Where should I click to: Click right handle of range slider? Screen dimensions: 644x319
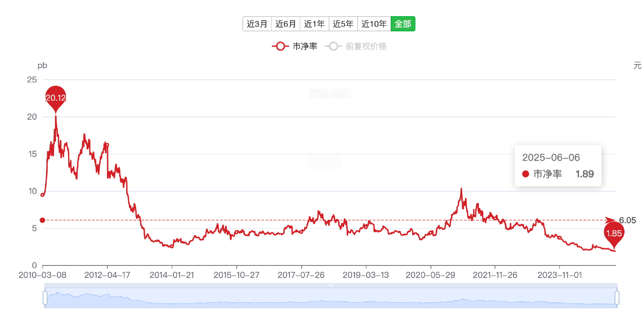pyautogui.click(x=617, y=298)
